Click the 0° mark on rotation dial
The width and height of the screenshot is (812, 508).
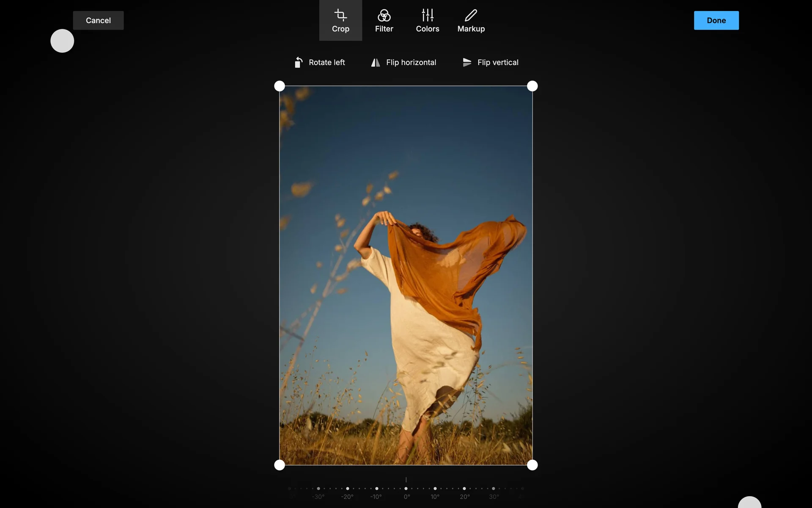point(406,489)
